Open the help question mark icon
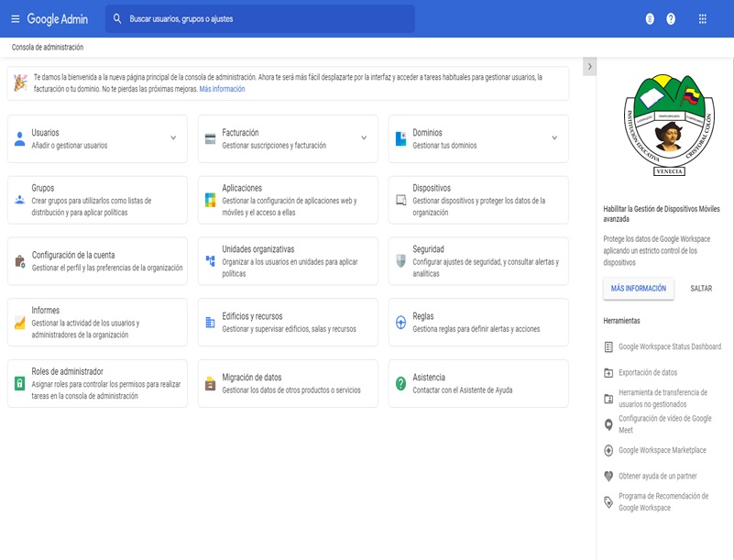The image size is (734, 560). click(671, 18)
